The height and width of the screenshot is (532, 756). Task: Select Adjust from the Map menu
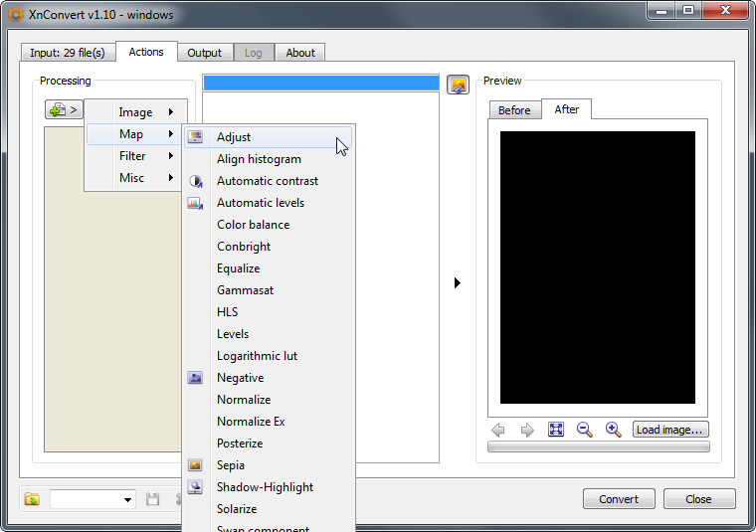click(234, 137)
